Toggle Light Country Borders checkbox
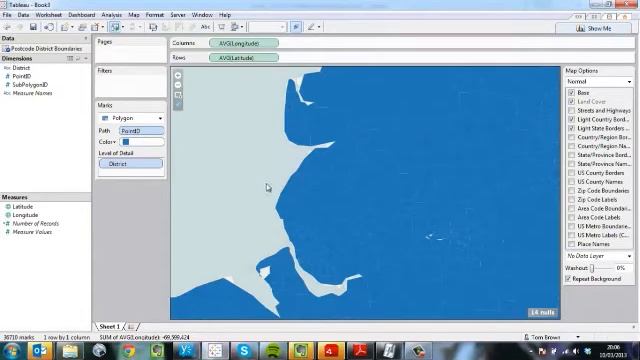This screenshot has height=360, width=640. coord(571,120)
